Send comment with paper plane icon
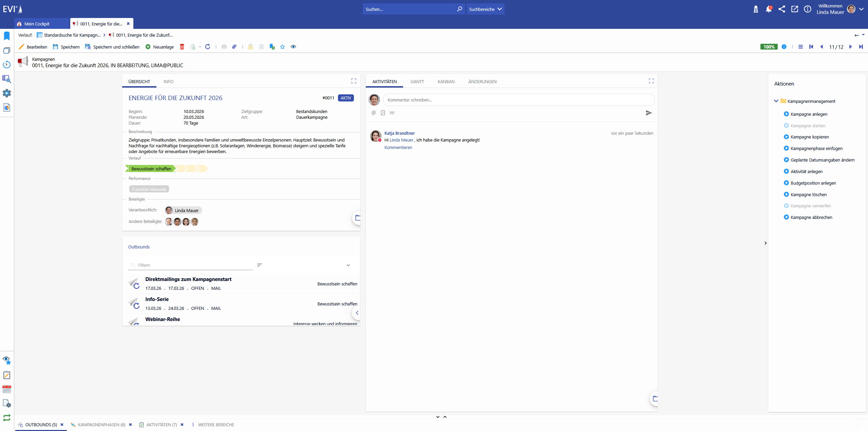868x431 pixels. point(648,113)
